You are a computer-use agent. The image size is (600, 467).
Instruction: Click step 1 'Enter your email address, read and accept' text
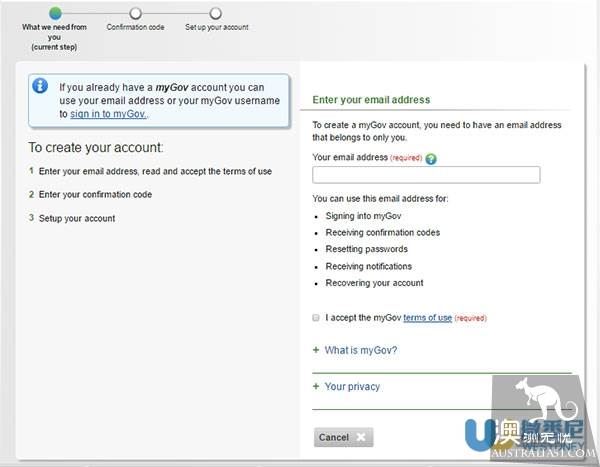(155, 171)
